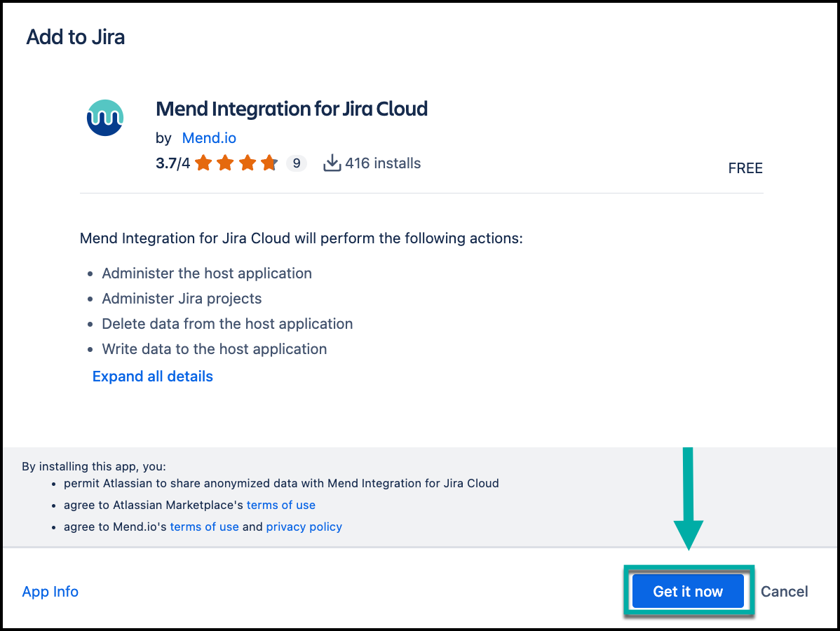Image resolution: width=840 pixels, height=631 pixels.
Task: Select 'Delete data from the host application'
Action: point(227,324)
